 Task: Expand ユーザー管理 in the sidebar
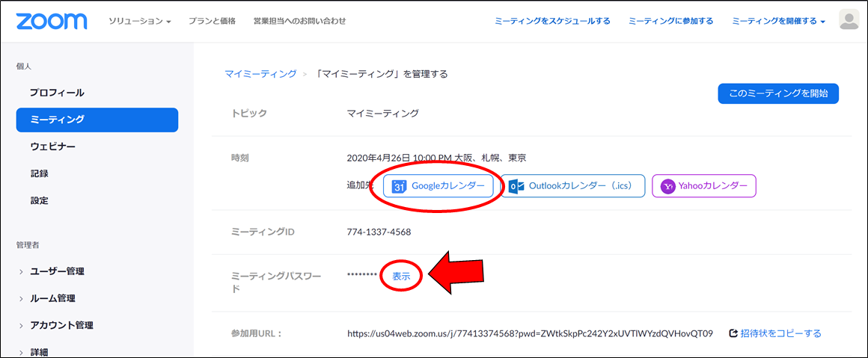point(57,271)
